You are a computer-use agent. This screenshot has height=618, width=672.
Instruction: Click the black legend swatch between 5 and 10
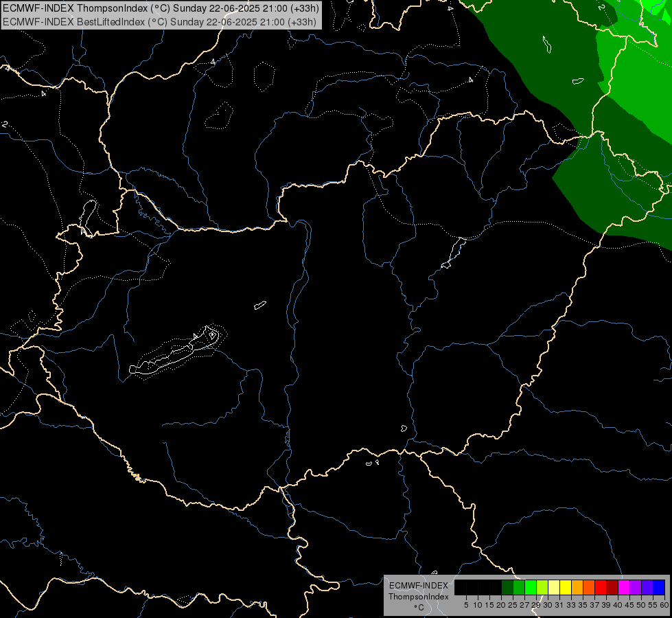[472, 587]
